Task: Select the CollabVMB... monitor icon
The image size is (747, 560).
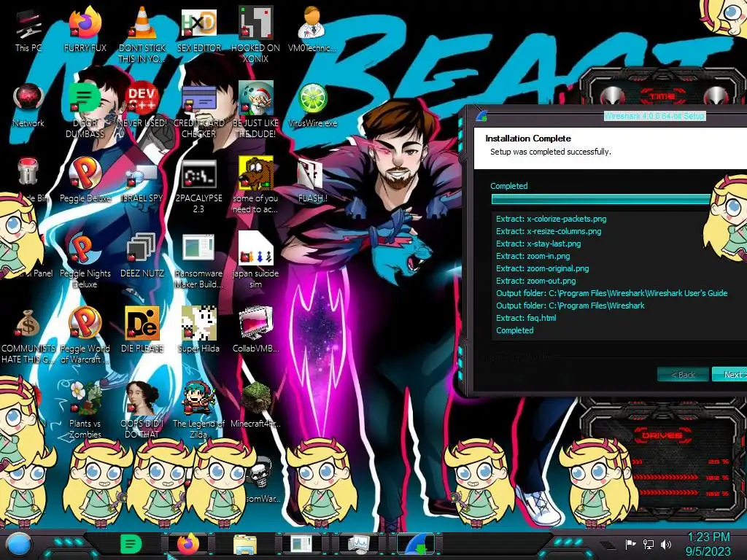Action: [256, 330]
